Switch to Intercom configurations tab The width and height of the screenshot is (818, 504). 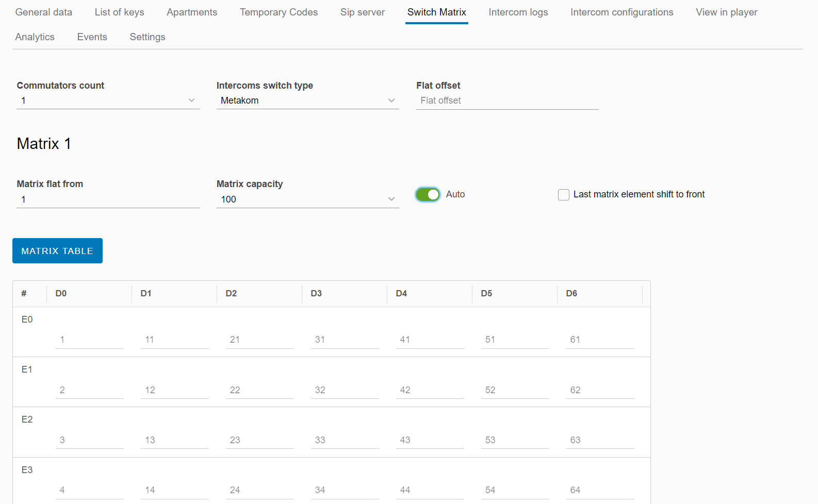(621, 12)
